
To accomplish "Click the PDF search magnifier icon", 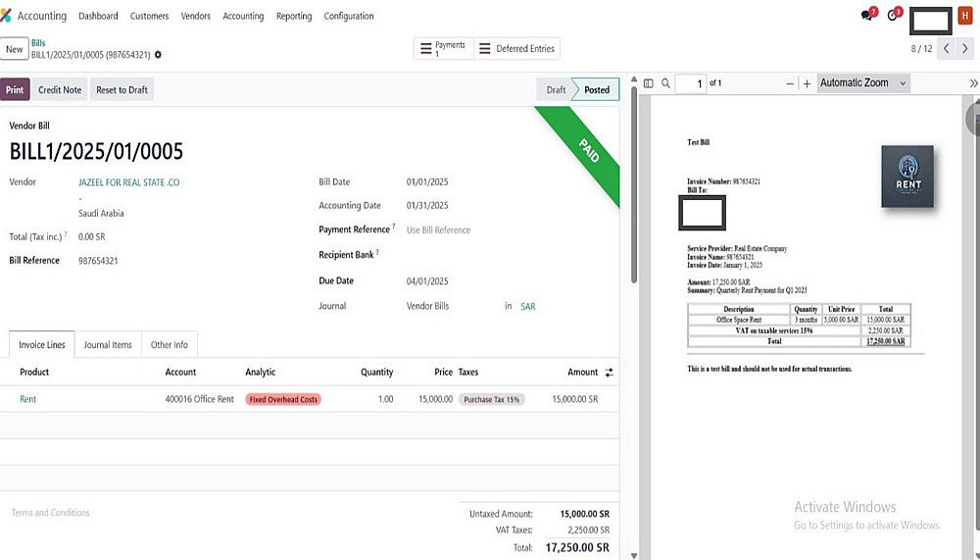I will pos(666,83).
